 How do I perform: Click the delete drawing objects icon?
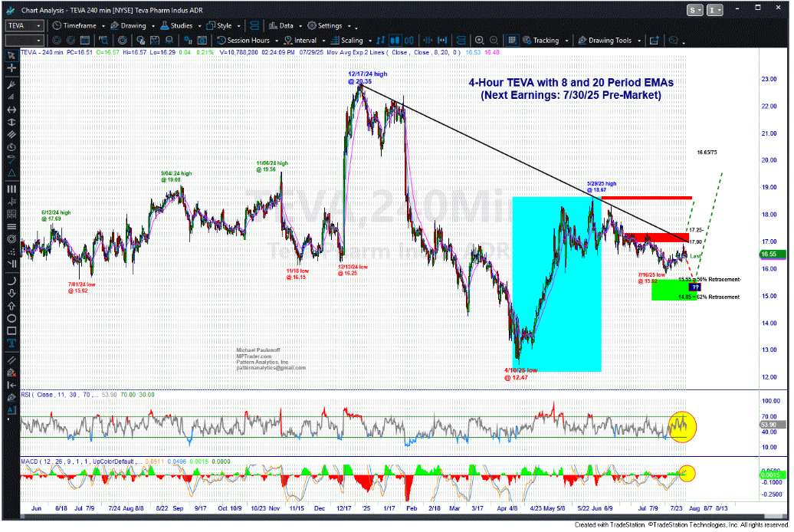pos(11,373)
